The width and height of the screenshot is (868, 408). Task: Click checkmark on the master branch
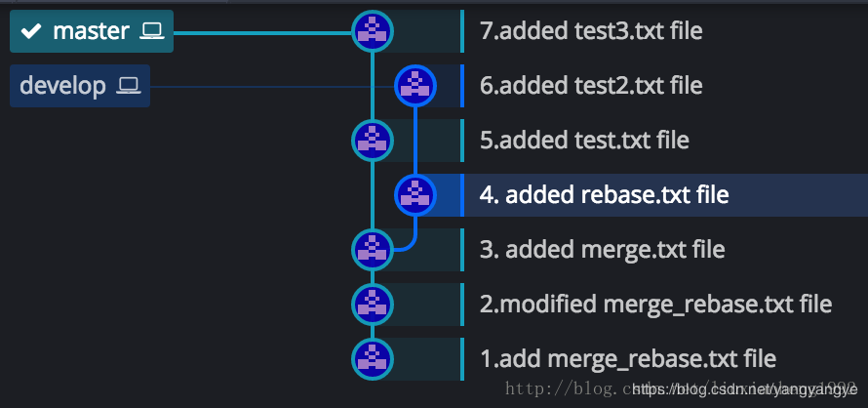(31, 31)
